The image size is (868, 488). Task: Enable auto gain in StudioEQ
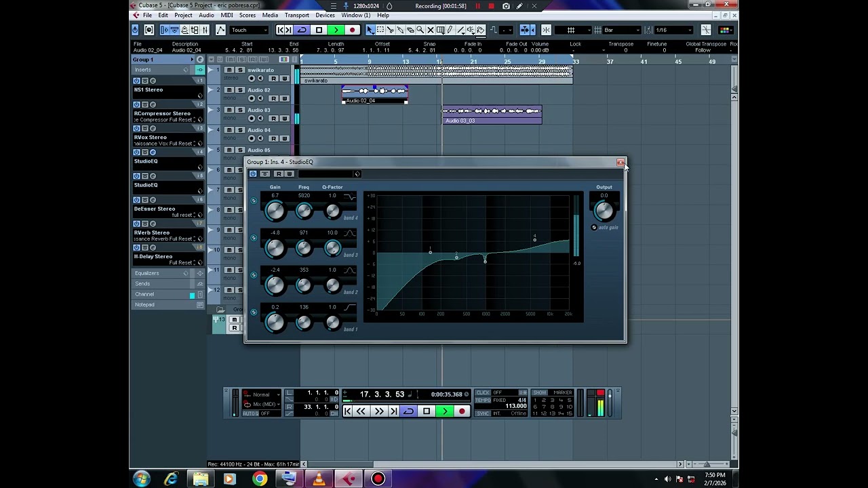(x=594, y=228)
